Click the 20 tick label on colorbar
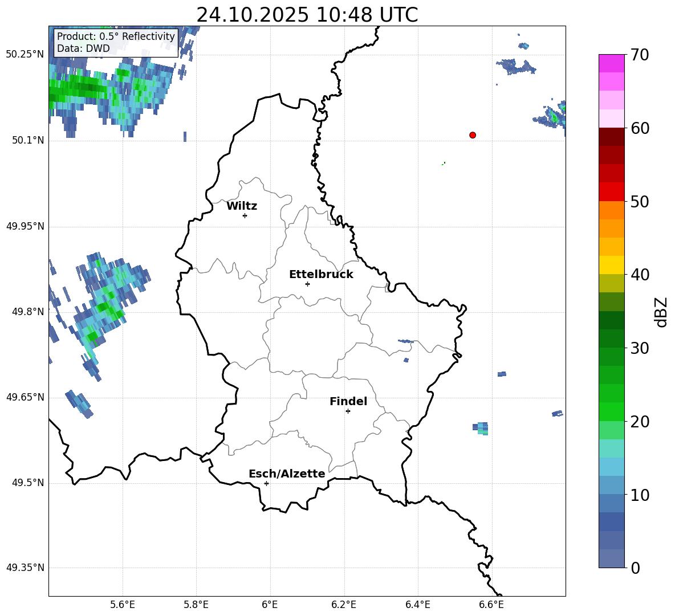 pyautogui.click(x=639, y=422)
